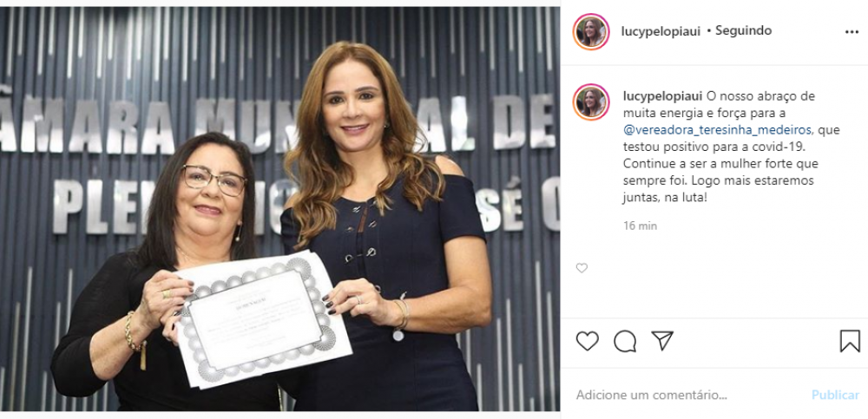The height and width of the screenshot is (419, 868).
Task: Open the comment speech bubble icon
Action: 625,341
